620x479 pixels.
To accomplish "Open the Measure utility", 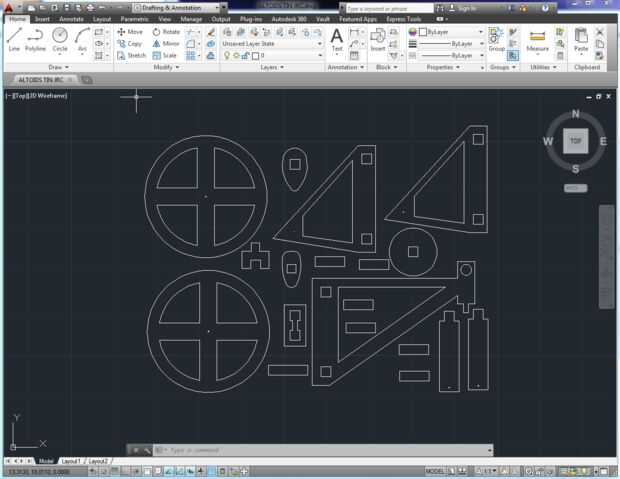I will point(537,40).
